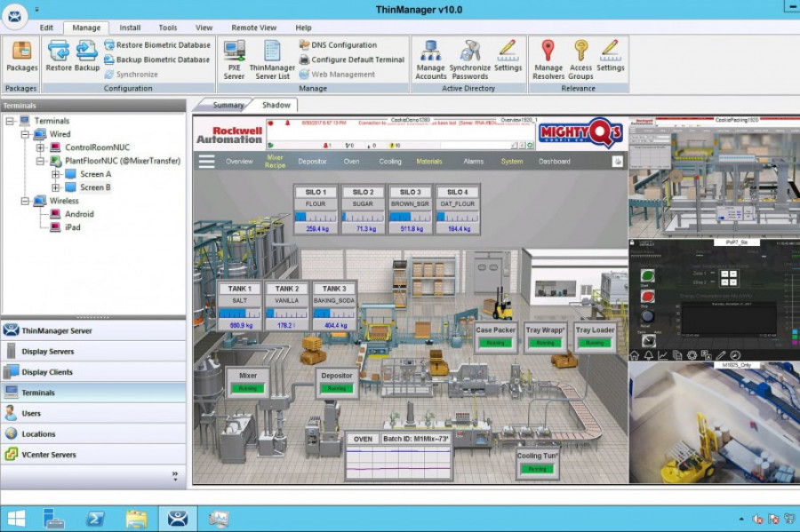Viewport: 800px width, 532px height.
Task: Open File Explorer from the taskbar
Action: [x=137, y=519]
